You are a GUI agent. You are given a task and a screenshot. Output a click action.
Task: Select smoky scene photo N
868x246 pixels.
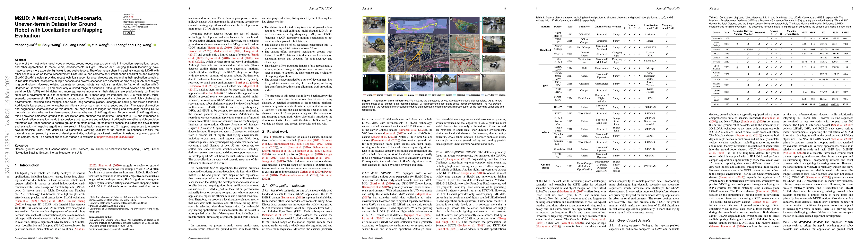pos(494,83)
